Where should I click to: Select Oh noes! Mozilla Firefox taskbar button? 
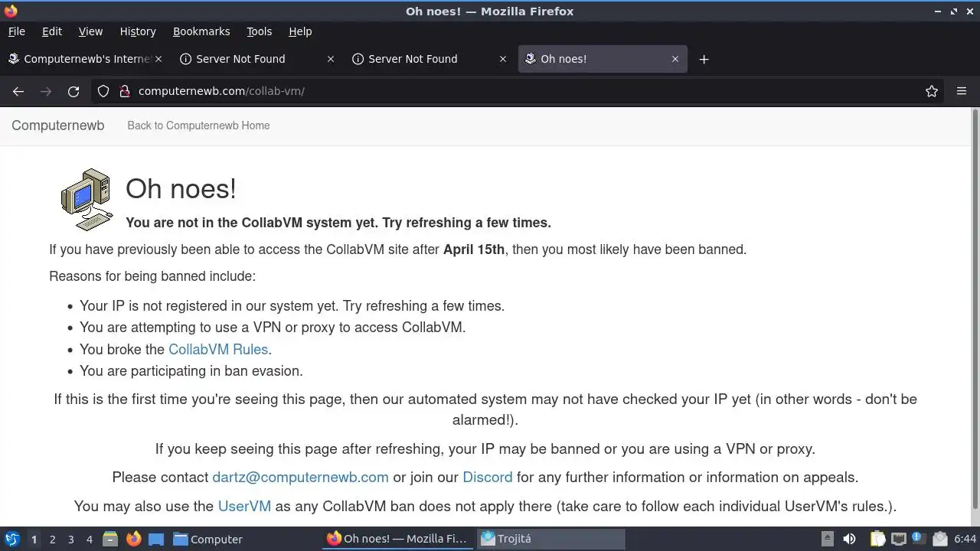pyautogui.click(x=397, y=539)
